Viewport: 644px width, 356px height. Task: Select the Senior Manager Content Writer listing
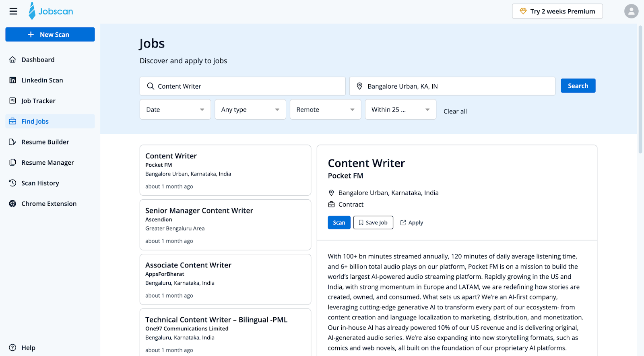coord(225,225)
